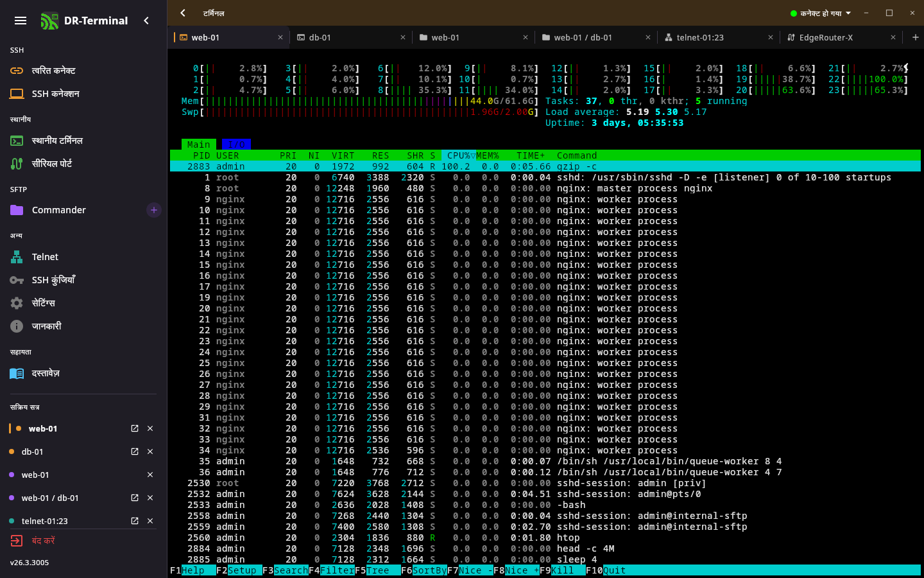Select htop I/O tab
The width and height of the screenshot is (924, 578).
(x=236, y=144)
